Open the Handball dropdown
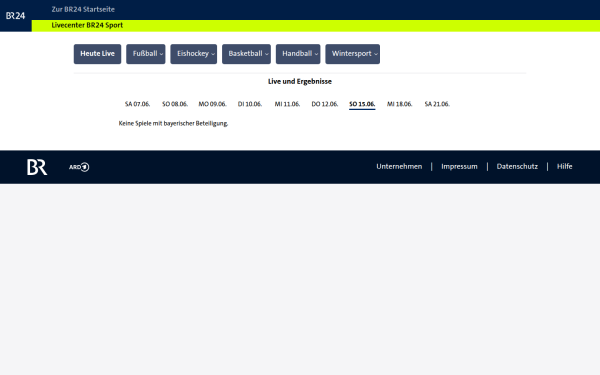Viewport: 600px width, 375px height. 298,54
